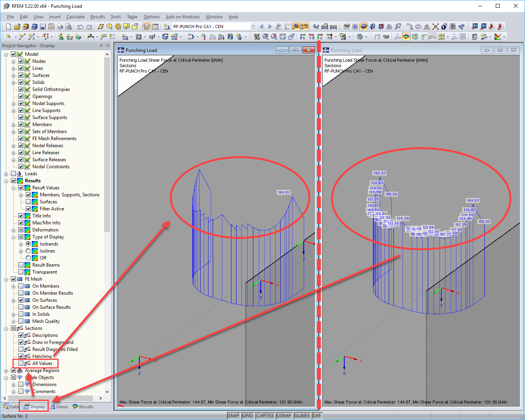
Task: Toggle the SNAP status bar button
Action: 233,416
